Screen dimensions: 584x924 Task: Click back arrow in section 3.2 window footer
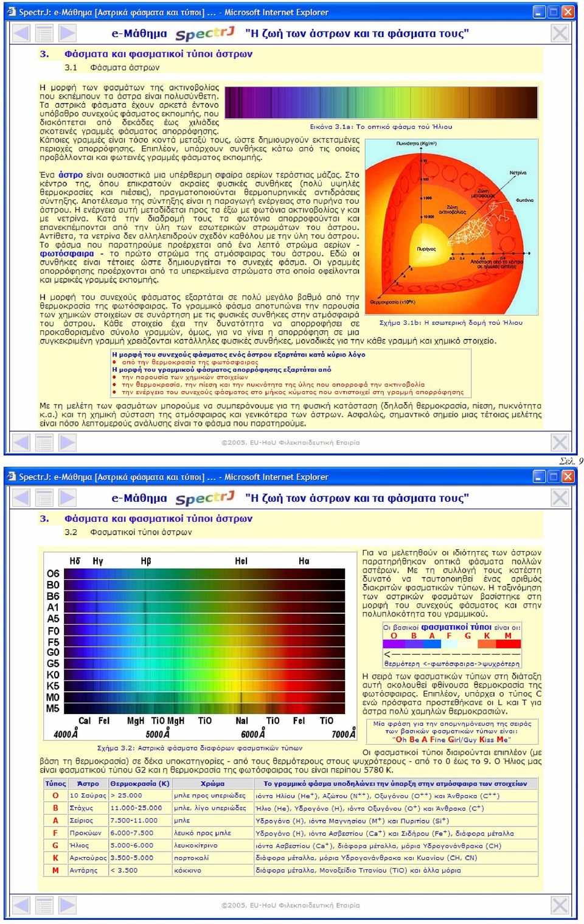[x=21, y=905]
